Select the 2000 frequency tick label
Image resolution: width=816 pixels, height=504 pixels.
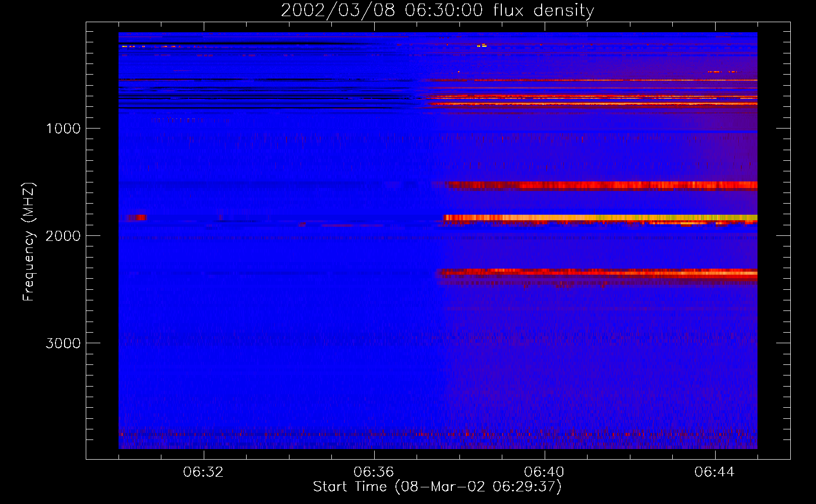click(63, 236)
